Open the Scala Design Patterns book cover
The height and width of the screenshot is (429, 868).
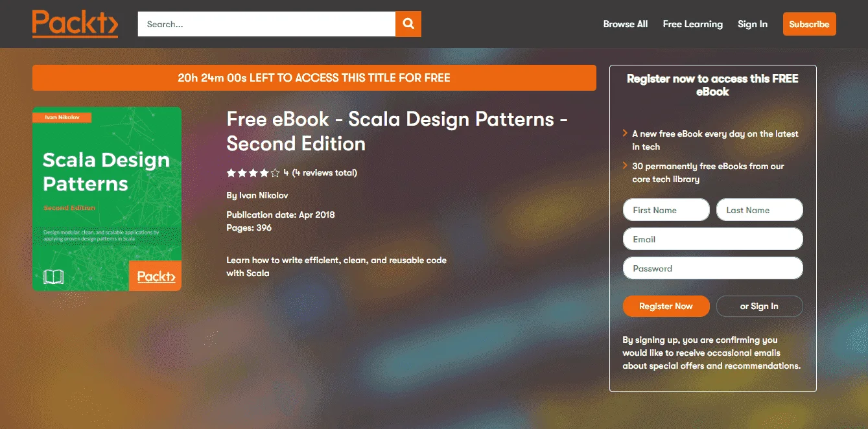pos(107,199)
